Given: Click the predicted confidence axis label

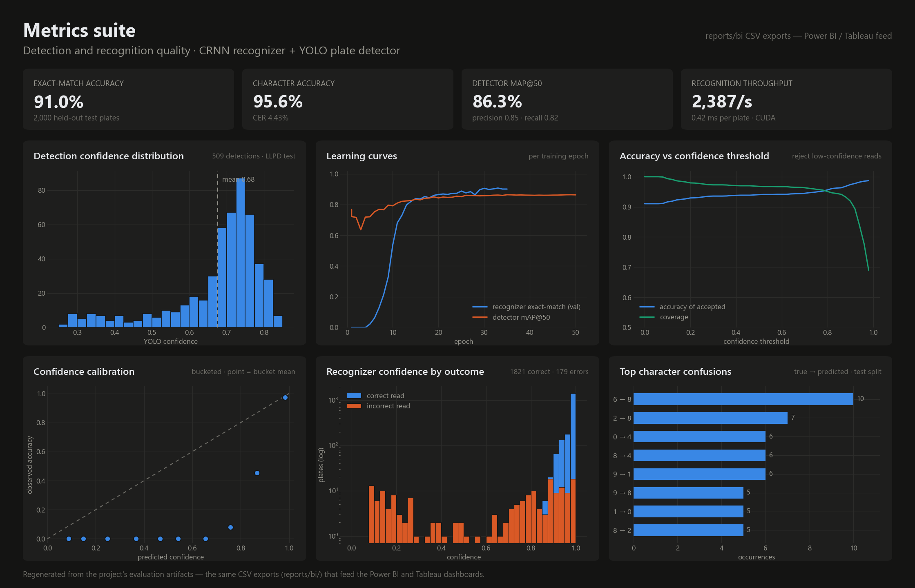Looking at the screenshot, I should point(171,557).
